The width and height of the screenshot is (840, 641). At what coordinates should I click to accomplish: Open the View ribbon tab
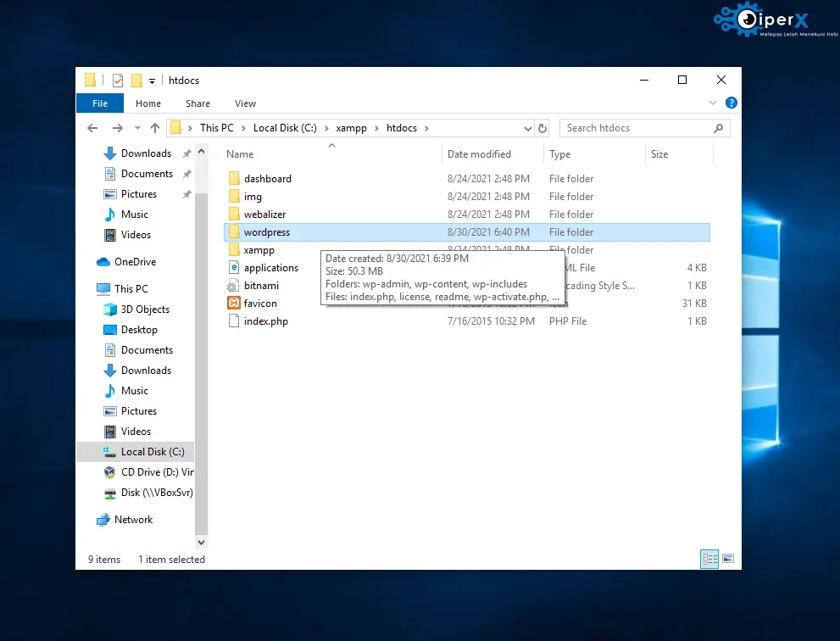point(245,103)
